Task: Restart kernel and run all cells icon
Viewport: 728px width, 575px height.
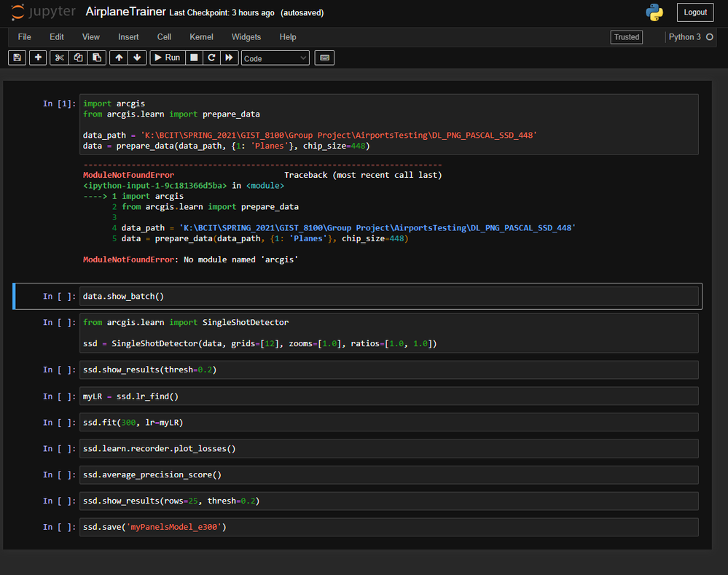Action: pyautogui.click(x=230, y=58)
